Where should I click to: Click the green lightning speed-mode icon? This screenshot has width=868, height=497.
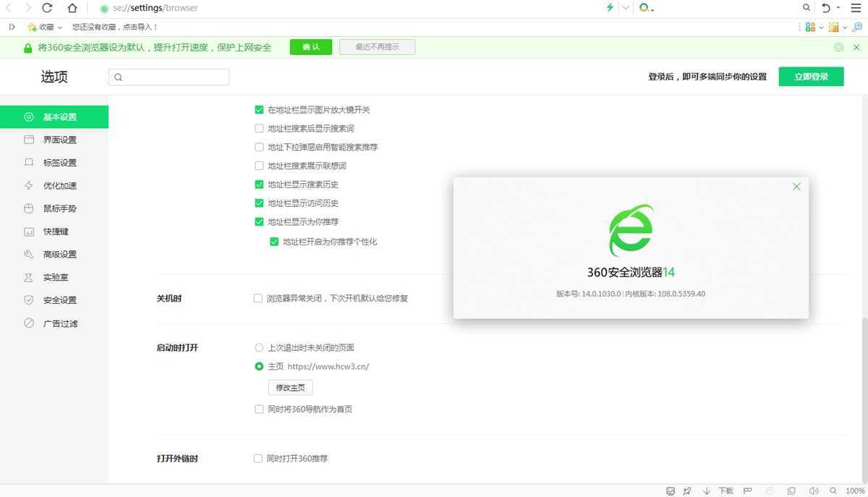pyautogui.click(x=610, y=8)
